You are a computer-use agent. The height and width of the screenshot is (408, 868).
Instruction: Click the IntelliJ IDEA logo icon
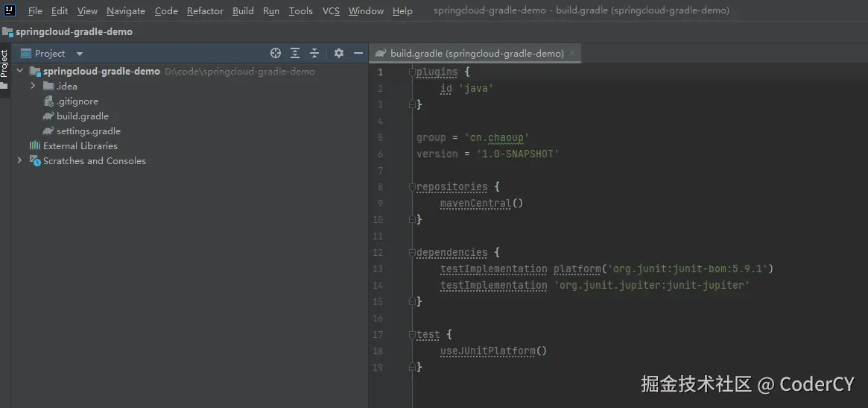9,10
